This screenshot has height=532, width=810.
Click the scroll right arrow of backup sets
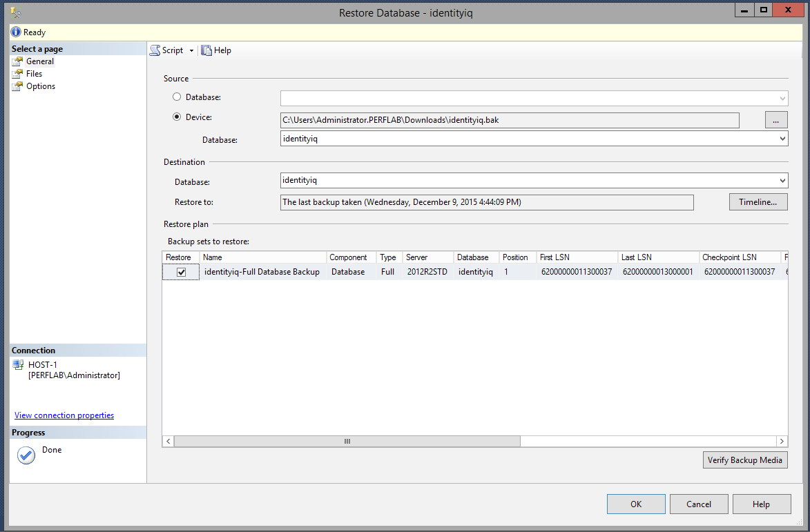[782, 441]
